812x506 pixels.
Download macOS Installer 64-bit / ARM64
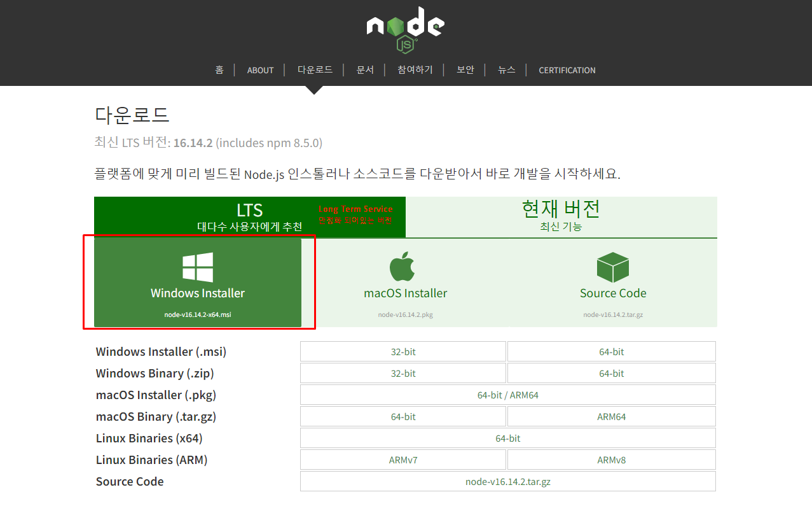pyautogui.click(x=508, y=395)
